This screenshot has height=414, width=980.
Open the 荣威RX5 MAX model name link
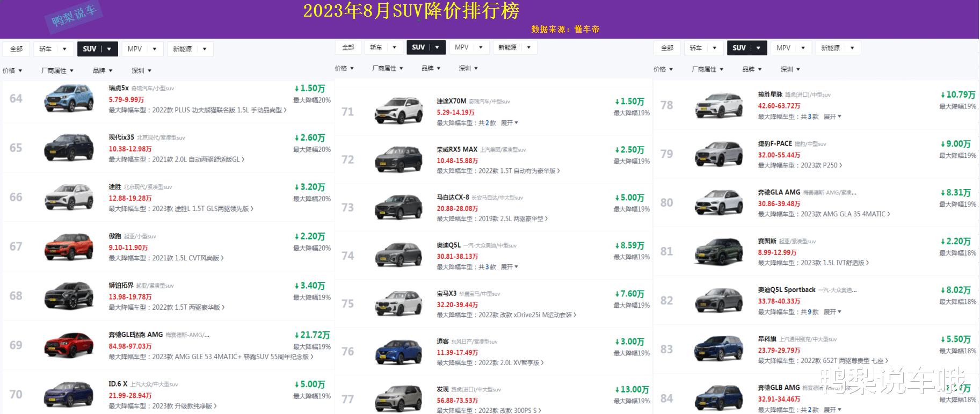(457, 149)
